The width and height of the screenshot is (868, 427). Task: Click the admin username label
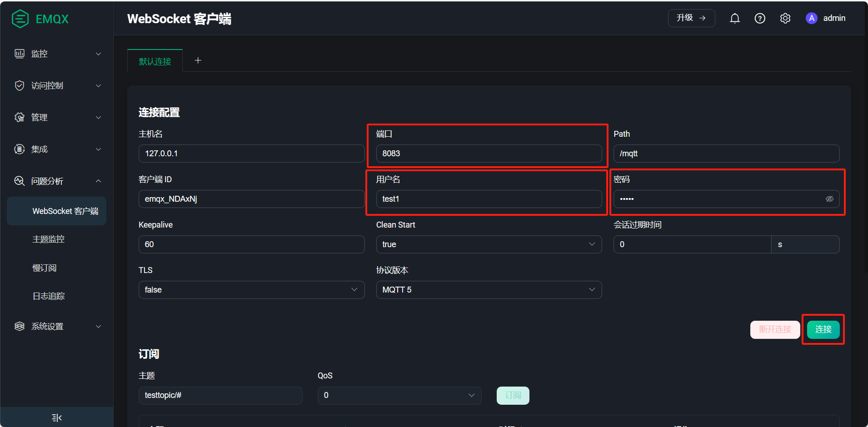[834, 18]
